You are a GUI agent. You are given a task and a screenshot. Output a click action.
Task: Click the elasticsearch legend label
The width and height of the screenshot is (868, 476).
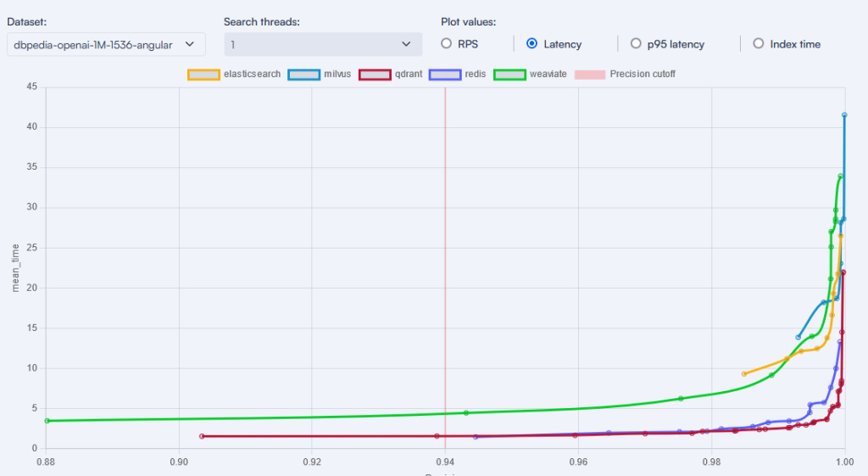[x=252, y=75]
